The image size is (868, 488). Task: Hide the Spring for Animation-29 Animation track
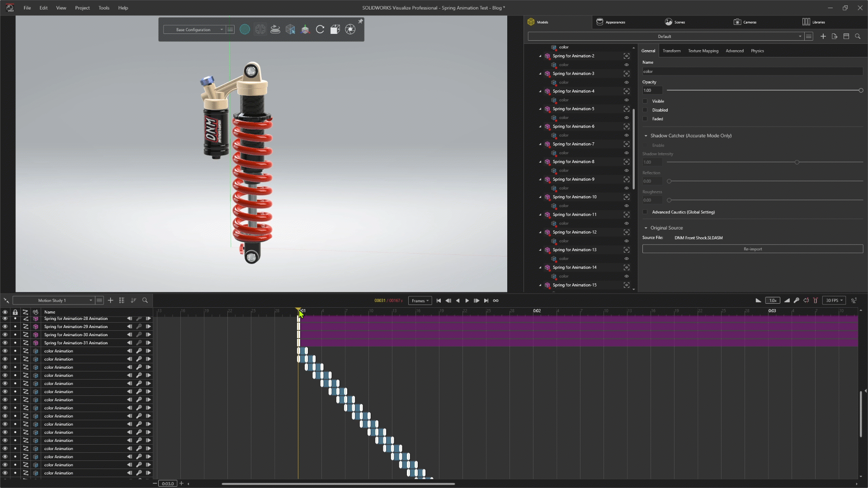click(x=5, y=327)
